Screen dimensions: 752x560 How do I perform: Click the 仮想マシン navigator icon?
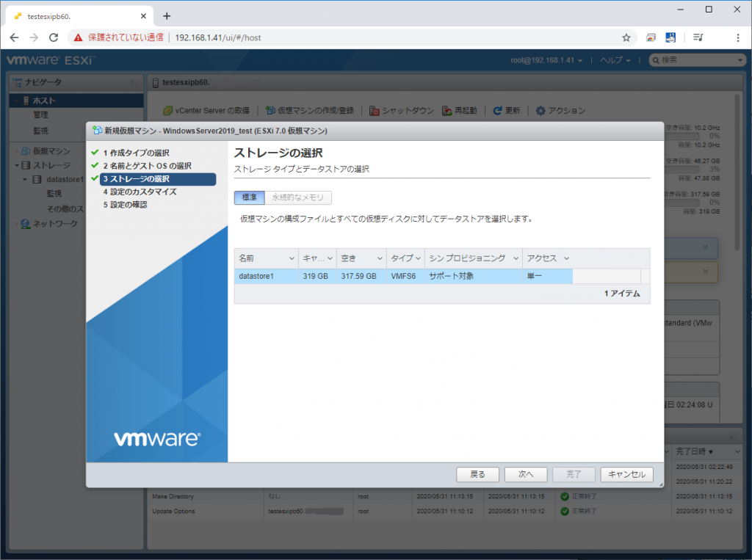[x=26, y=151]
